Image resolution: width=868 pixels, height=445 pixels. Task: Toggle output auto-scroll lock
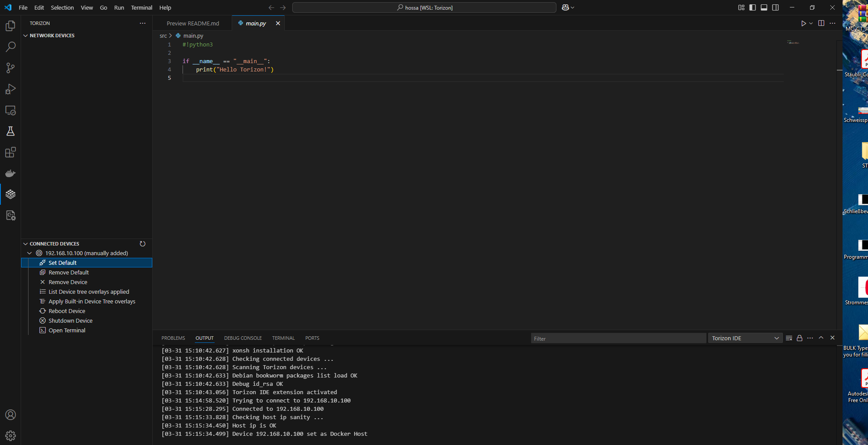coord(800,338)
